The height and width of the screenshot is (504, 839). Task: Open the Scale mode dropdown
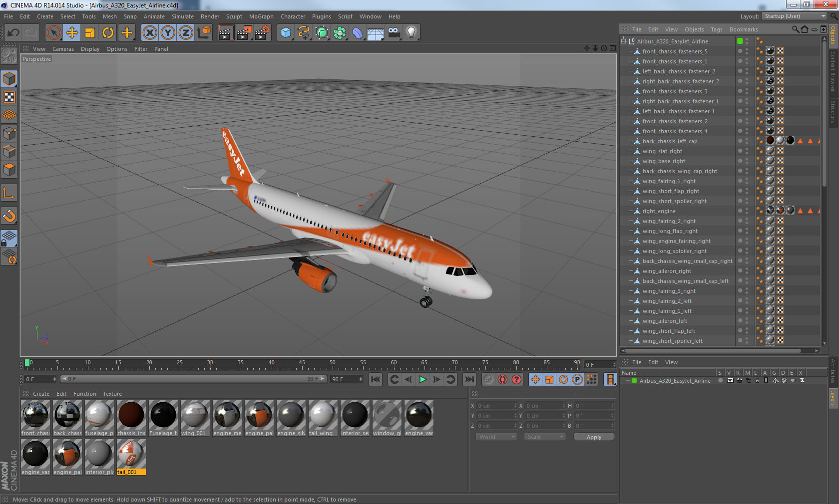coord(545,437)
